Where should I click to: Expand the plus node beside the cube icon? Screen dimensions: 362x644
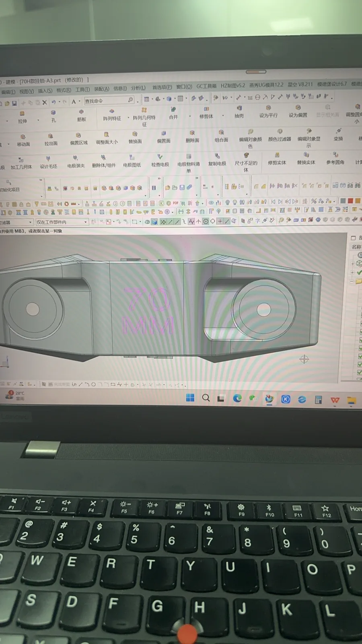[353, 264]
